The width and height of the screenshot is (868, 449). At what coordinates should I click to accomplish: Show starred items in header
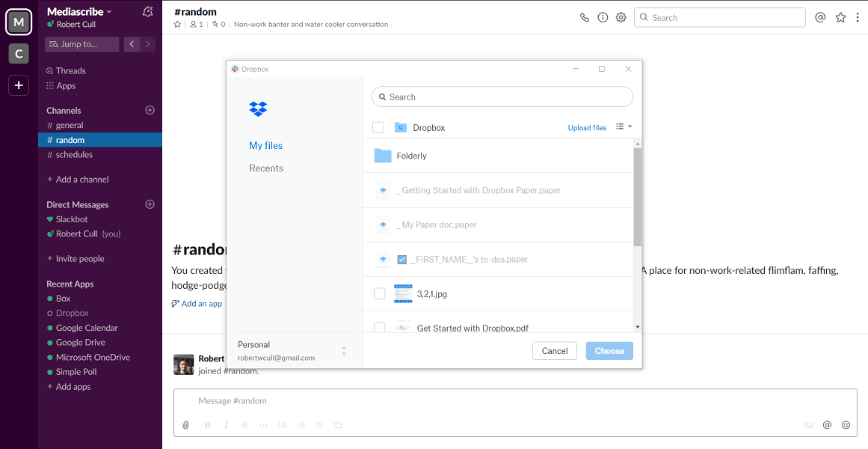click(841, 17)
